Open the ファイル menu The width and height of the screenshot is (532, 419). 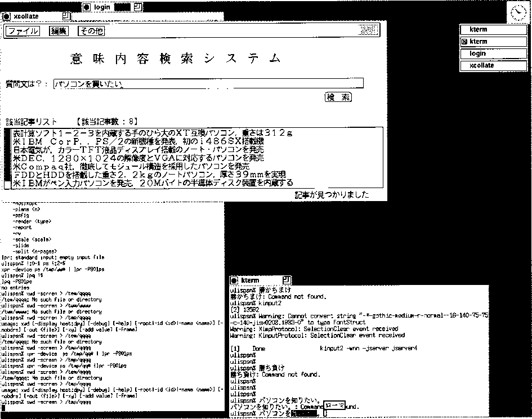click(23, 31)
